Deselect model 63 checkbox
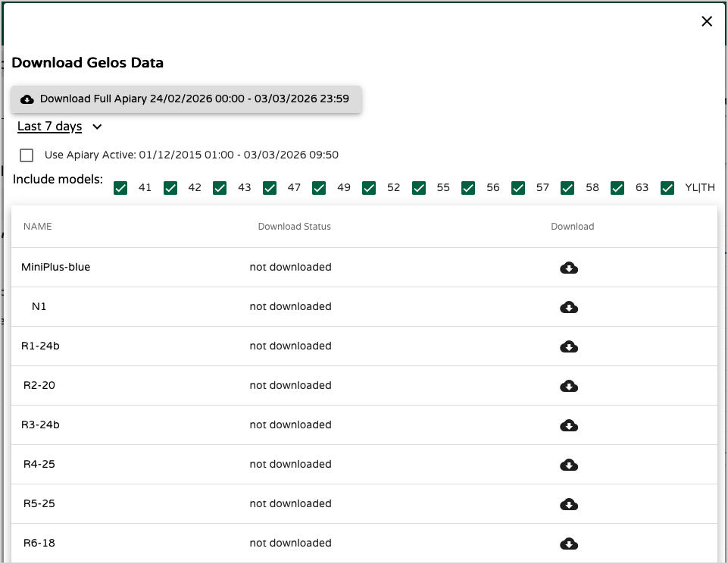This screenshot has height=564, width=728. pyautogui.click(x=617, y=188)
